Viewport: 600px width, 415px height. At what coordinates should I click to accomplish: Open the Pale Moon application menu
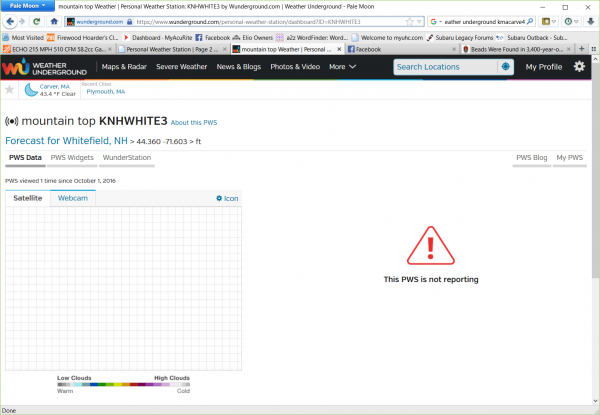[28, 6]
